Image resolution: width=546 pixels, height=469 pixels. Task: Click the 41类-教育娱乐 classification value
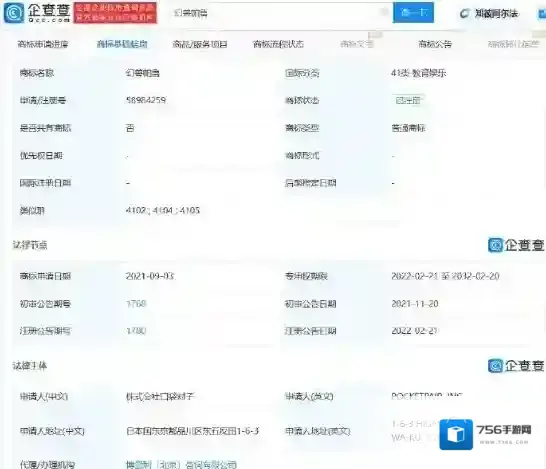tap(419, 73)
